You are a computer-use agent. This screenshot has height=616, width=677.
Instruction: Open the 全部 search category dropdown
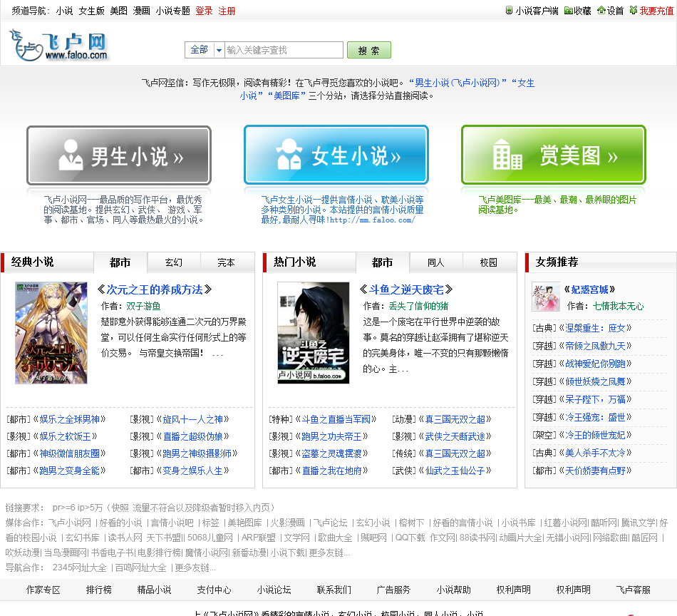205,50
